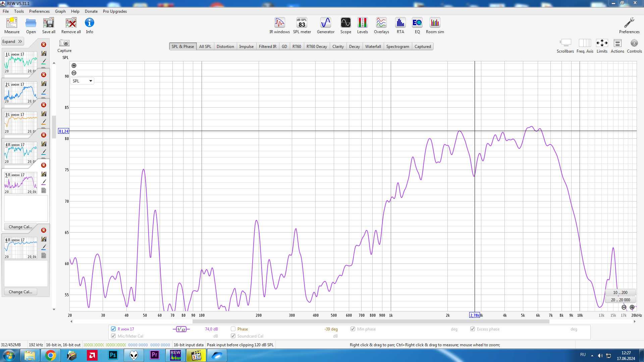The image size is (644, 362).
Task: Click the Capture camera icon
Action: (x=64, y=43)
